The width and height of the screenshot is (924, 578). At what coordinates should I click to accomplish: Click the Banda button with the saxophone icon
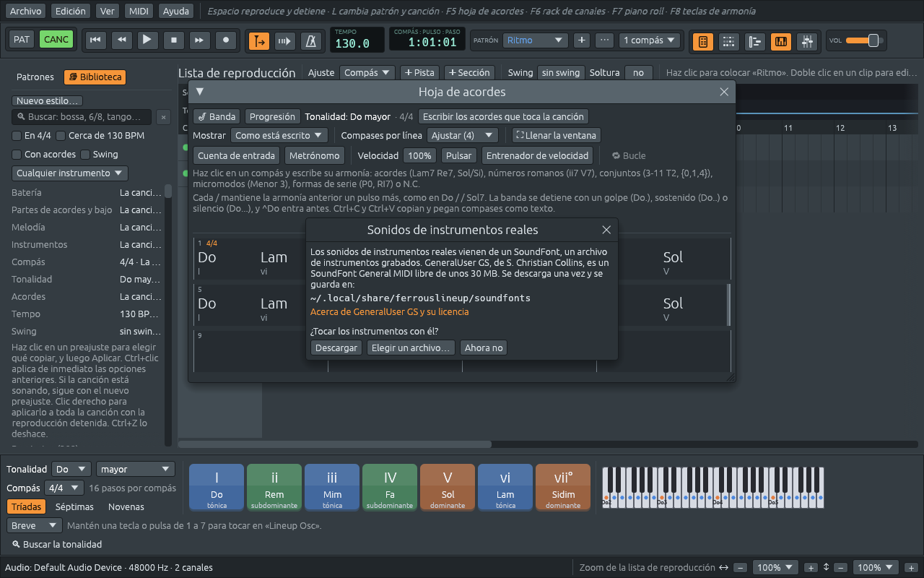(x=217, y=116)
